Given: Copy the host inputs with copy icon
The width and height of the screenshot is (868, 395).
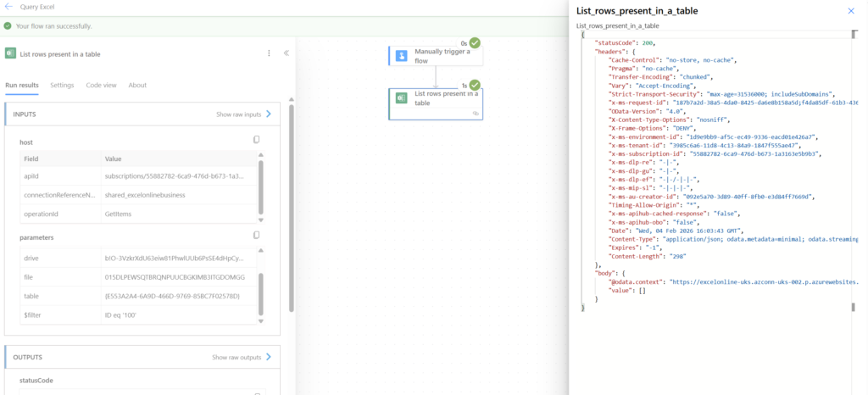Looking at the screenshot, I should [256, 140].
